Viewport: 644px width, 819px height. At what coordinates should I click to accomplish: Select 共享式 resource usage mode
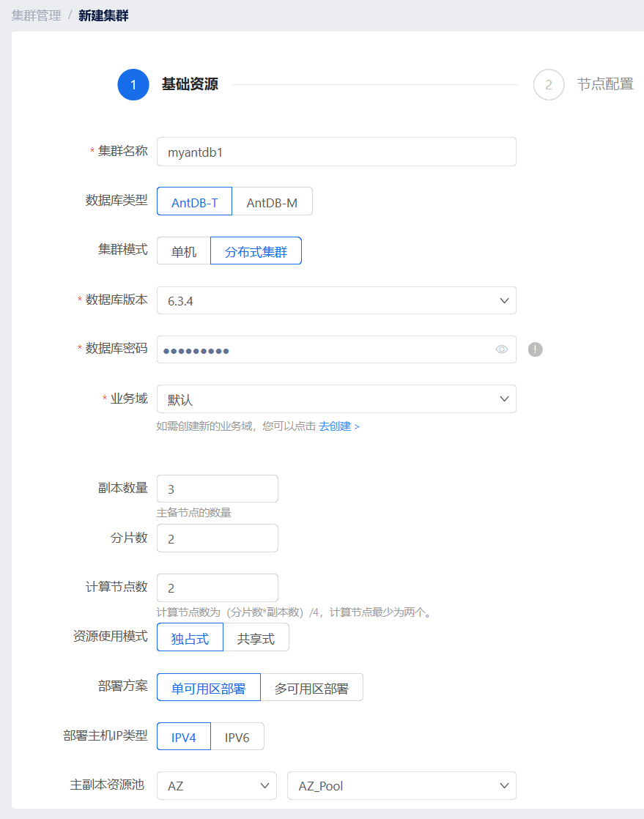[256, 638]
